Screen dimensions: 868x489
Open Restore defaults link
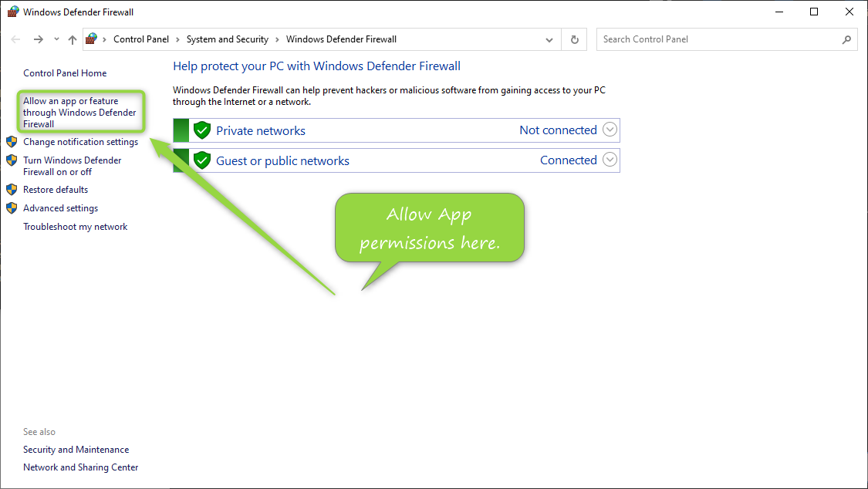point(56,190)
